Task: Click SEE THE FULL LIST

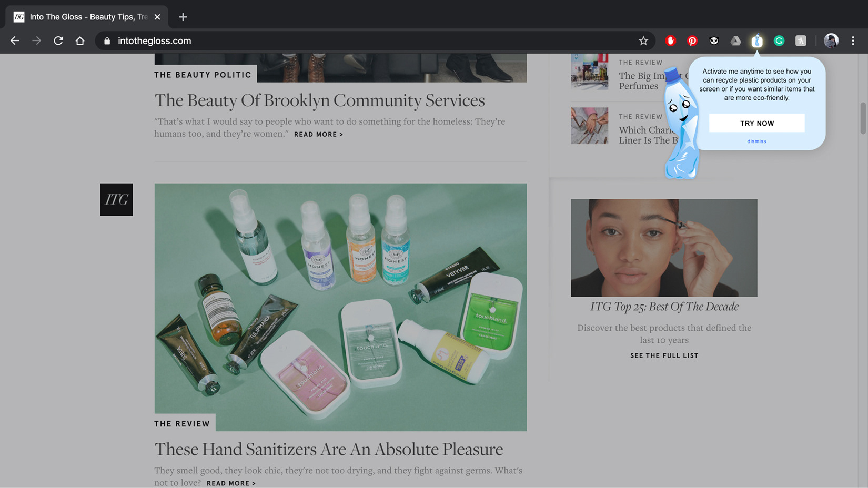Action: coord(664,356)
